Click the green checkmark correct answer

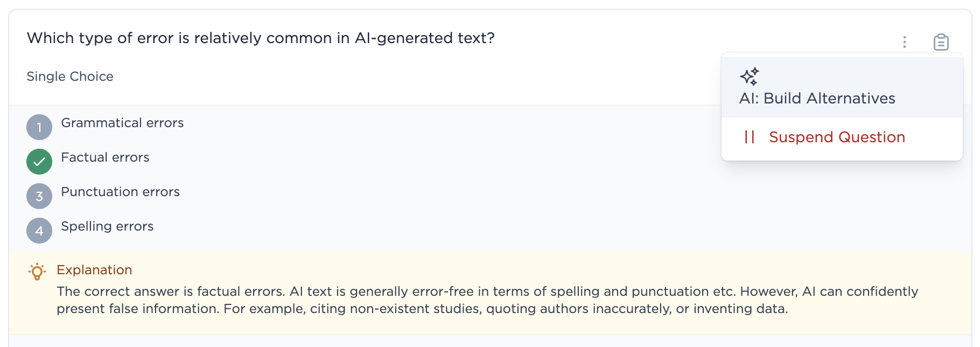[x=39, y=162]
